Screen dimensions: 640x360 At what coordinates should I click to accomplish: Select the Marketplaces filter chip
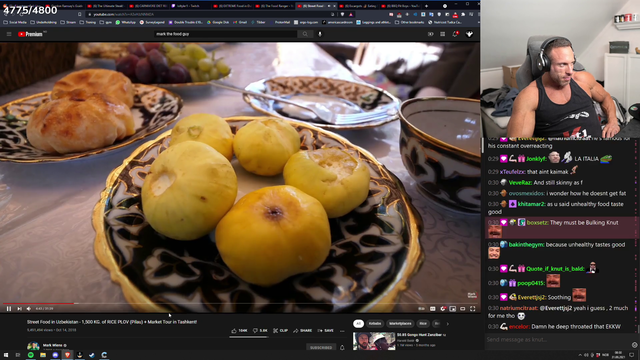[400, 324]
